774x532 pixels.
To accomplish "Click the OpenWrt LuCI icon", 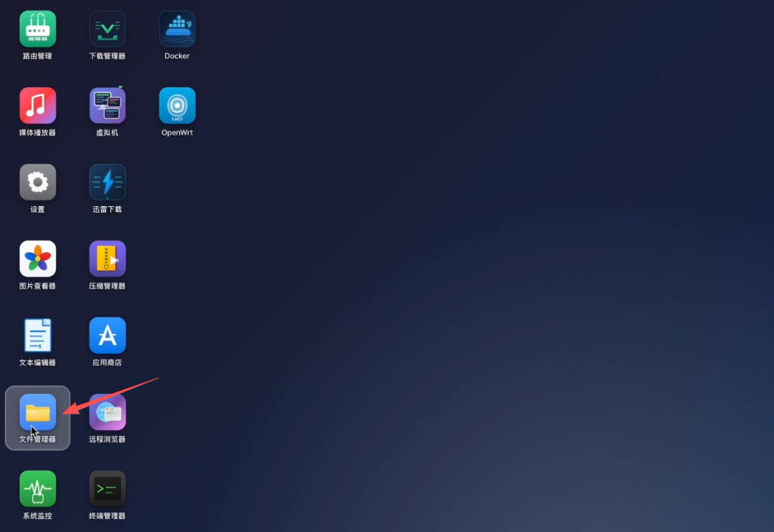I will [x=177, y=106].
